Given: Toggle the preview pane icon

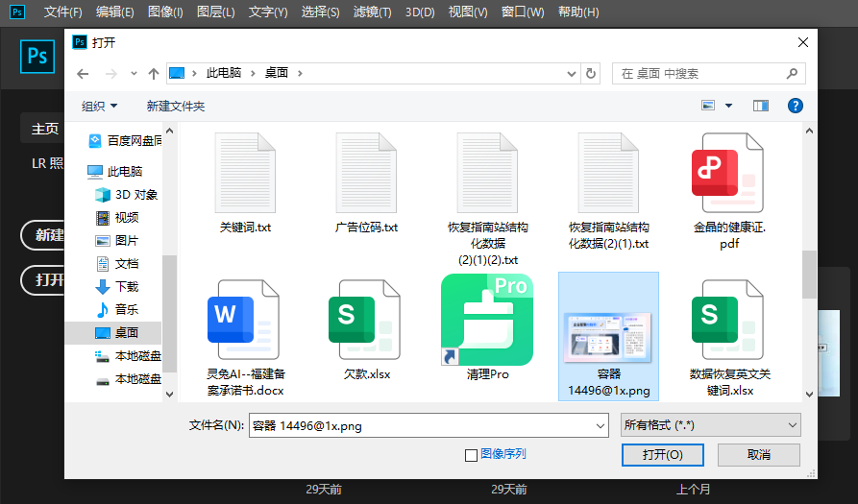Looking at the screenshot, I should pos(761,106).
